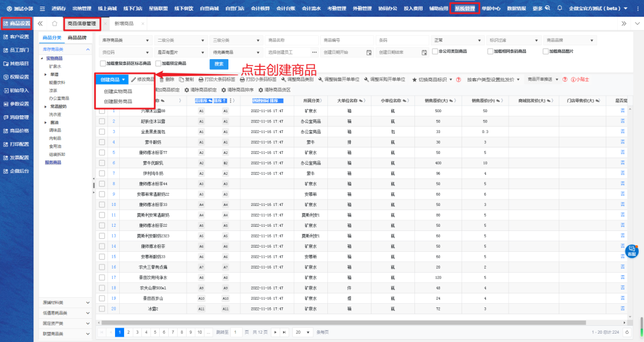644x342 pixels.
Task: Click the blue 搜索 search button
Action: pos(219,63)
